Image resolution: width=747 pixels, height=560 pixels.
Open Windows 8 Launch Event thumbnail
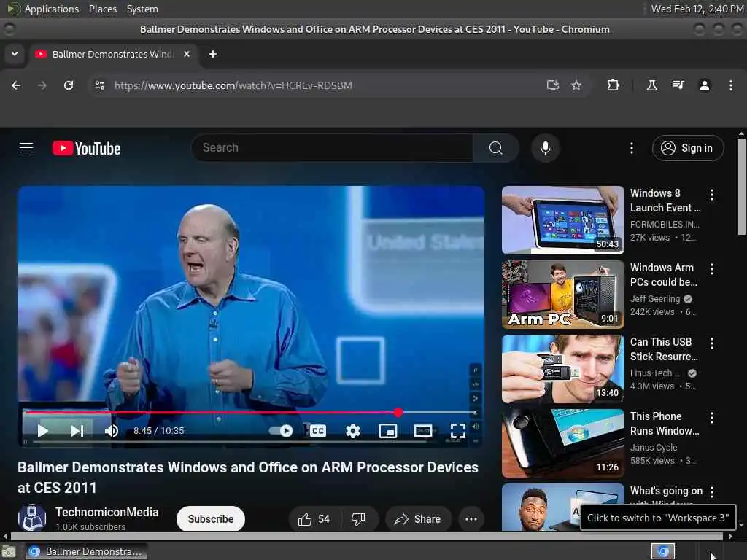562,220
